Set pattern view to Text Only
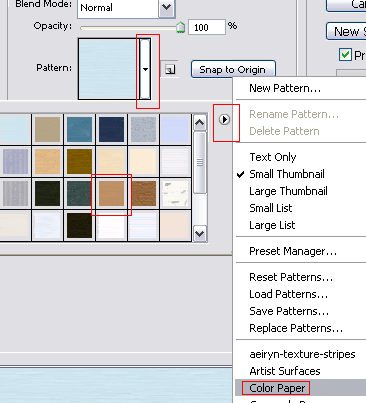This screenshot has height=403, width=366. point(273,157)
